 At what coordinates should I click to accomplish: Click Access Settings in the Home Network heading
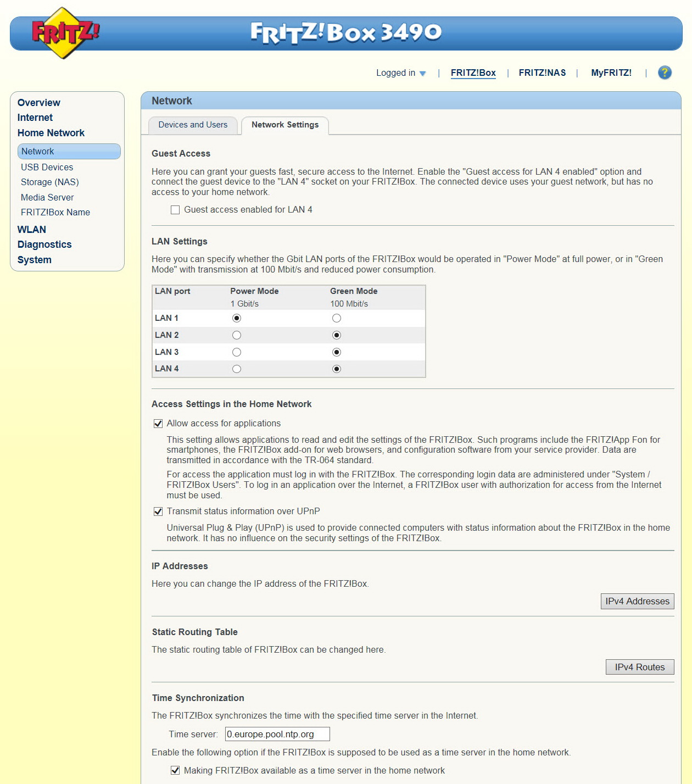[232, 404]
